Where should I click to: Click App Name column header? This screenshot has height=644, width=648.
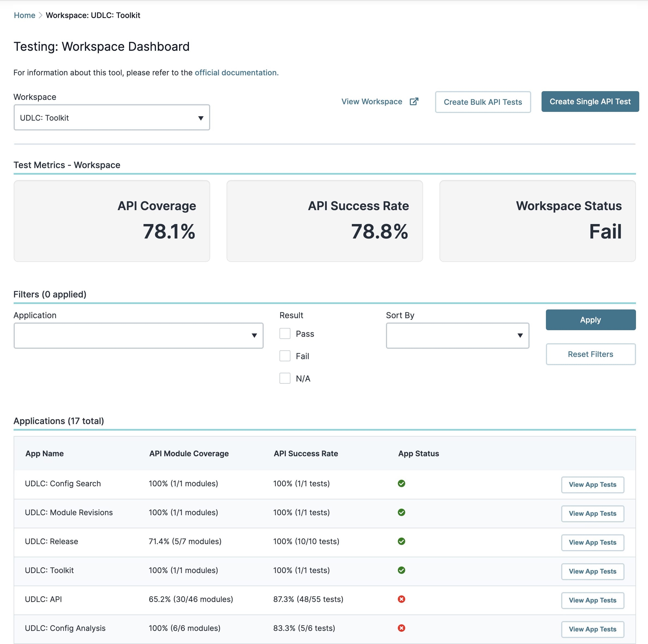pos(44,453)
